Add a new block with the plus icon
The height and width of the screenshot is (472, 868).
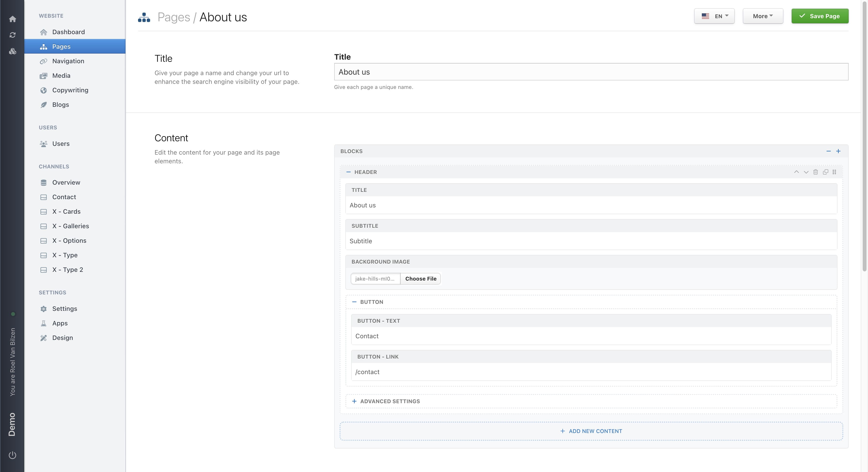[839, 151]
